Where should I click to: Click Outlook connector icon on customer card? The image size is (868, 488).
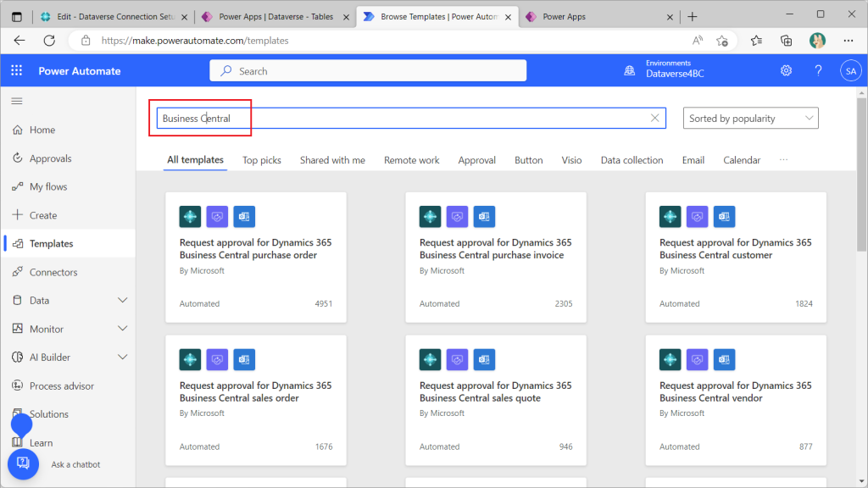[x=724, y=216]
